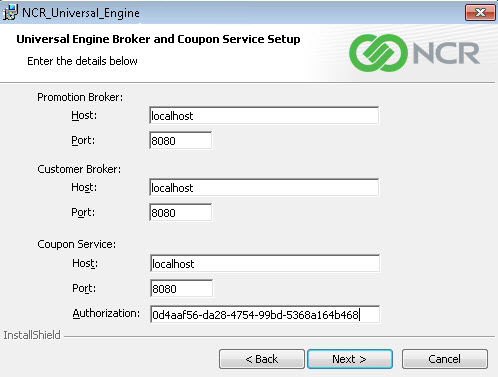Click the Authorization key input field
This screenshot has width=498, height=377.
pos(265,314)
